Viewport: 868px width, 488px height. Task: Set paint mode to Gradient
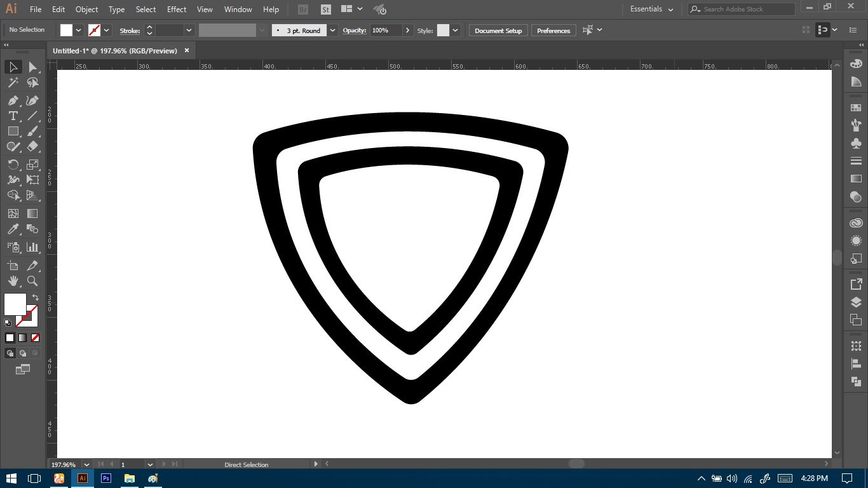23,338
